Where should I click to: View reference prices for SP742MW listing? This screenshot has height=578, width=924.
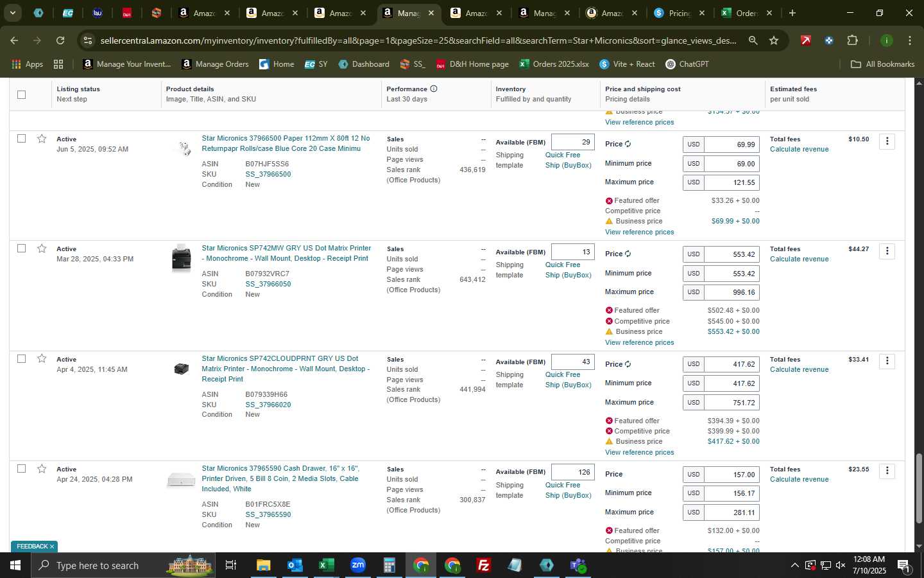click(639, 342)
